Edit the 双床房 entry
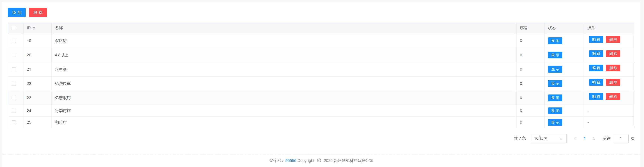 click(596, 39)
